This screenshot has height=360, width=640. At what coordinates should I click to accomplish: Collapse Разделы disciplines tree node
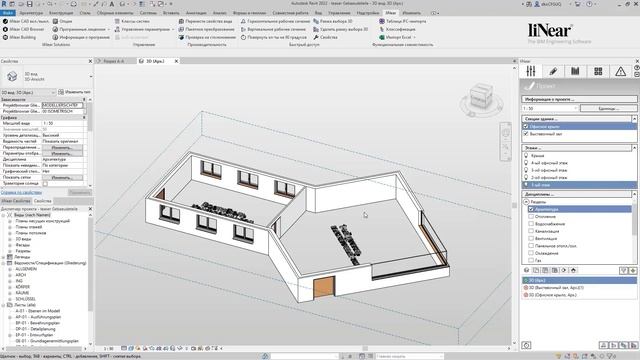tap(526, 202)
